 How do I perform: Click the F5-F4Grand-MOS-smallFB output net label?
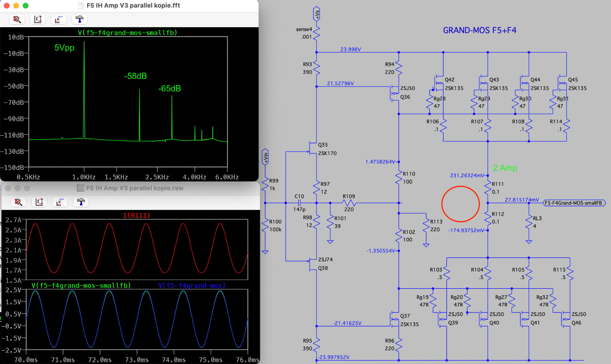click(574, 203)
